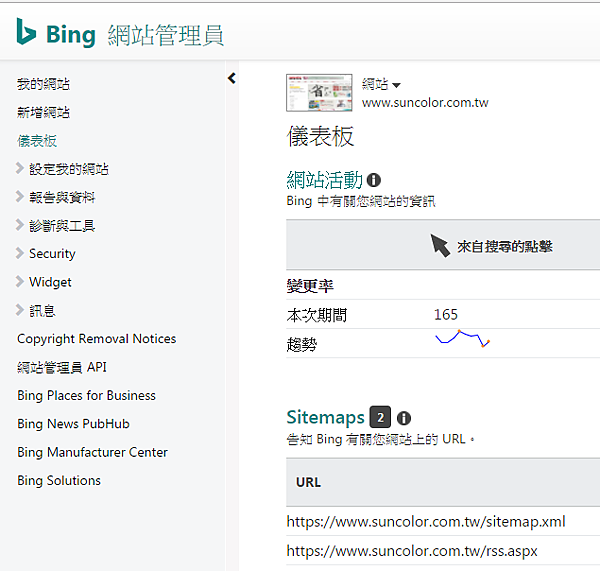Select 新增網站 in the sidebar
This screenshot has width=600, height=571.
tap(43, 112)
